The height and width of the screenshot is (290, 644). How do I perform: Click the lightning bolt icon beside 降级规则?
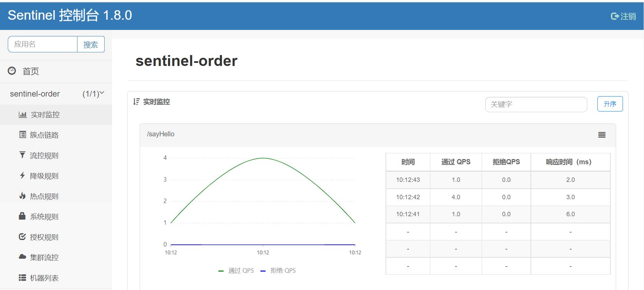click(22, 175)
